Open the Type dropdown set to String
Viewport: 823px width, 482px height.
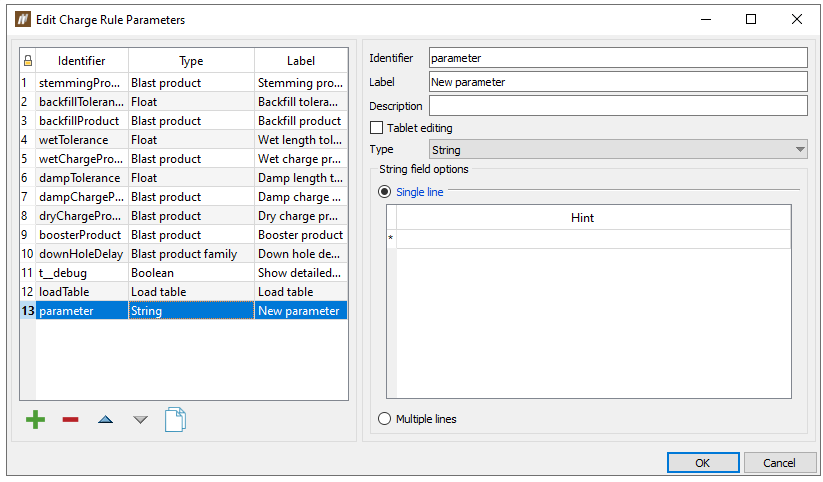coord(617,150)
